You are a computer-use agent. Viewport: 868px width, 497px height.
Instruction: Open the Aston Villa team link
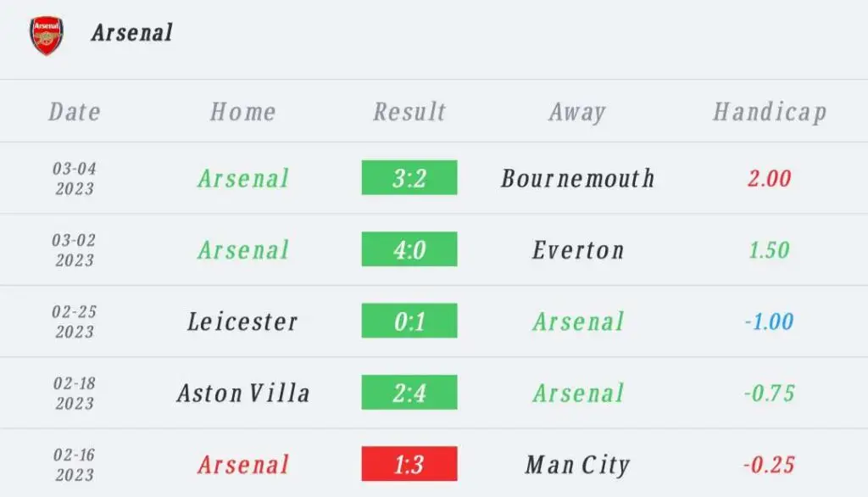point(243,394)
